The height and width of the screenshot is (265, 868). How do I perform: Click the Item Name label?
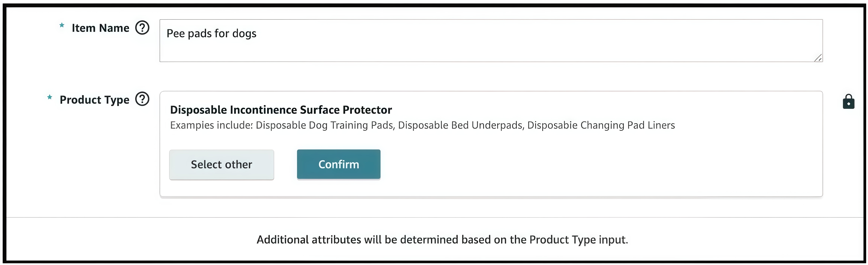100,28
